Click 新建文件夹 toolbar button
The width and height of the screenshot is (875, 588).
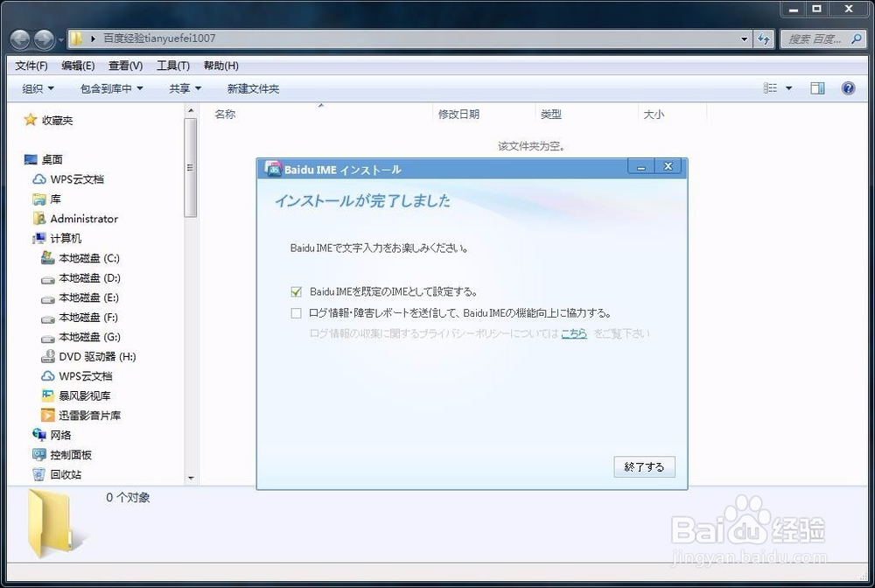pos(253,88)
